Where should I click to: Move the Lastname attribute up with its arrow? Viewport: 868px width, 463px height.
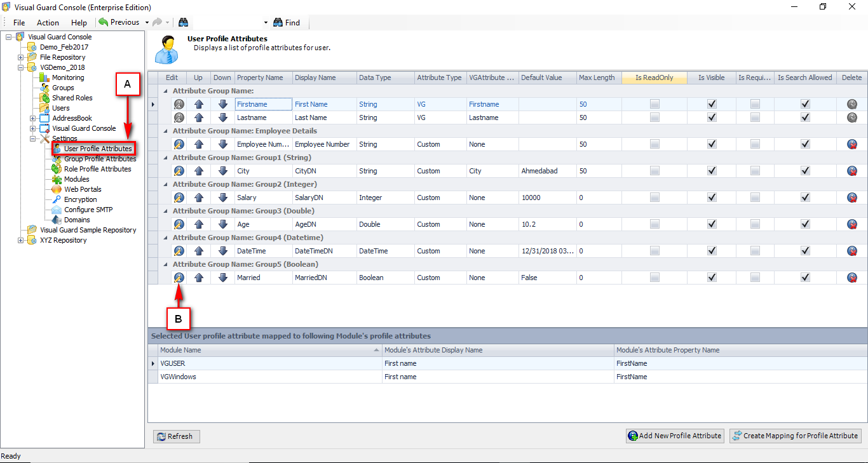pos(199,117)
